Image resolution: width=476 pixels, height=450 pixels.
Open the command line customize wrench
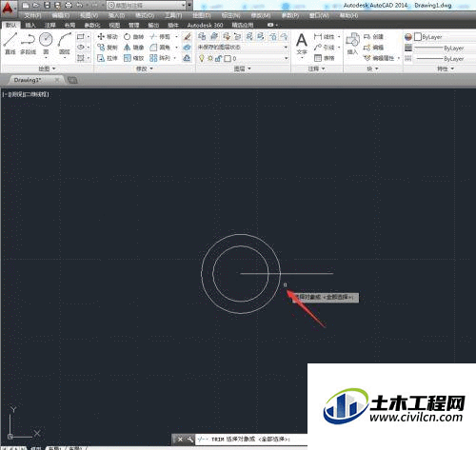[x=189, y=440]
